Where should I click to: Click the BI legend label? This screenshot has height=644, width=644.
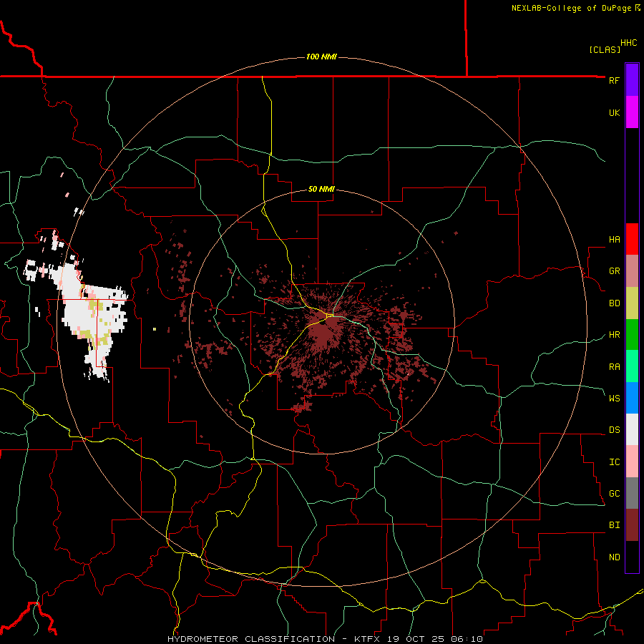[x=614, y=525]
